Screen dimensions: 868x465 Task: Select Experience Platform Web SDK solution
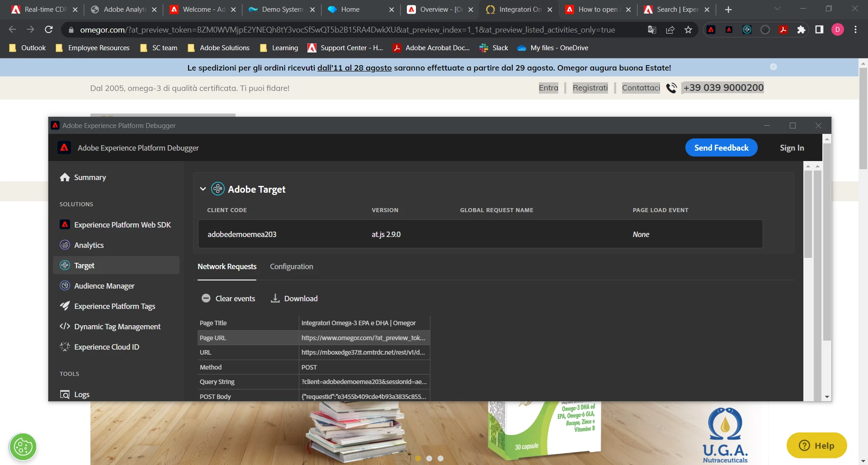click(115, 225)
